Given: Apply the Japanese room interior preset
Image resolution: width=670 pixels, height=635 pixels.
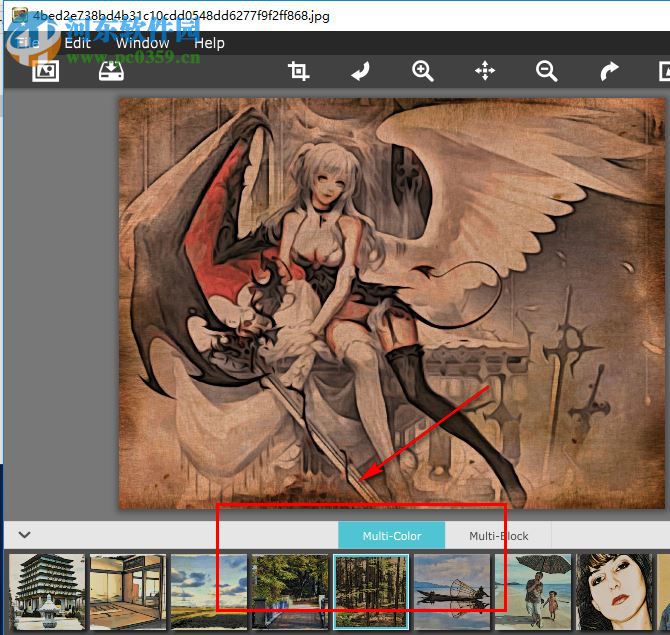Looking at the screenshot, I should [x=128, y=592].
